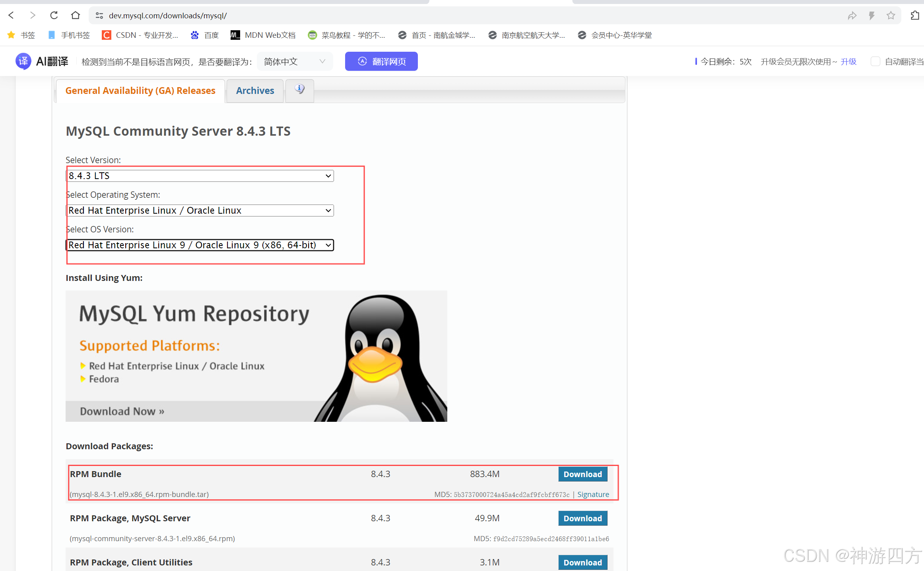
Task: Open the extensions puzzle icon
Action: (914, 16)
